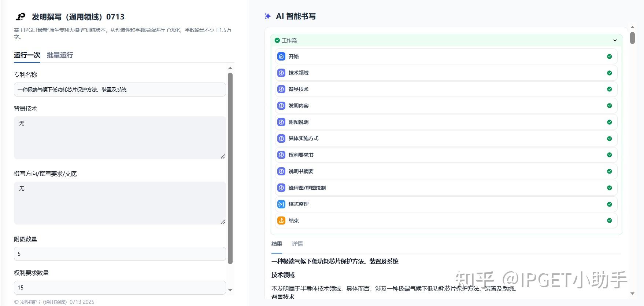
Task: Click the 格式整理 variable node icon
Action: pos(281,204)
